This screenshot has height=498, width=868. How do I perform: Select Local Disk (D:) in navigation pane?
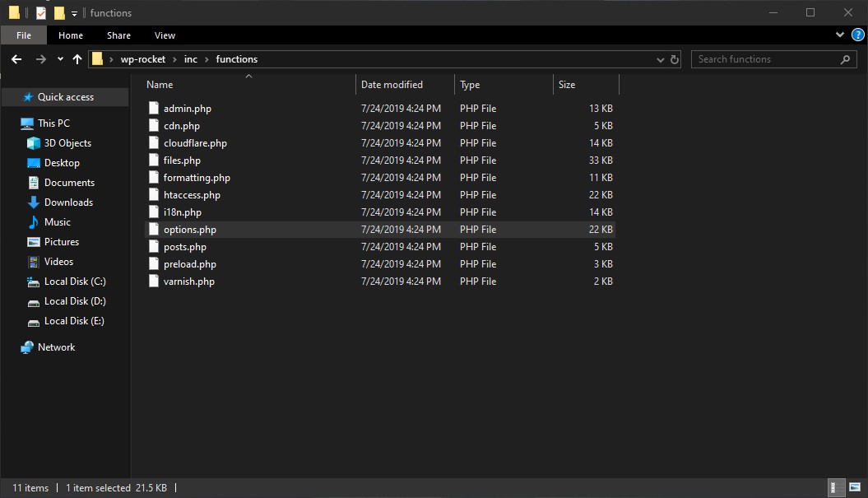(x=75, y=301)
